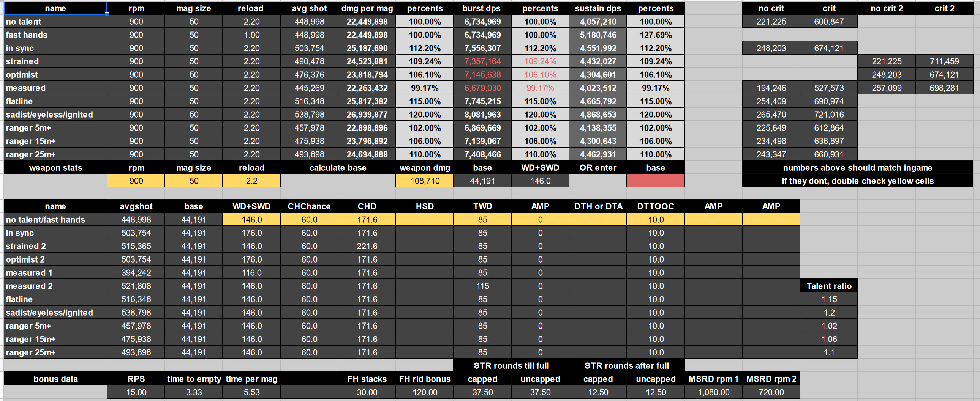Click the yellow DTTOOC cell showing 10.0
The image size is (980, 401).
pyautogui.click(x=656, y=219)
